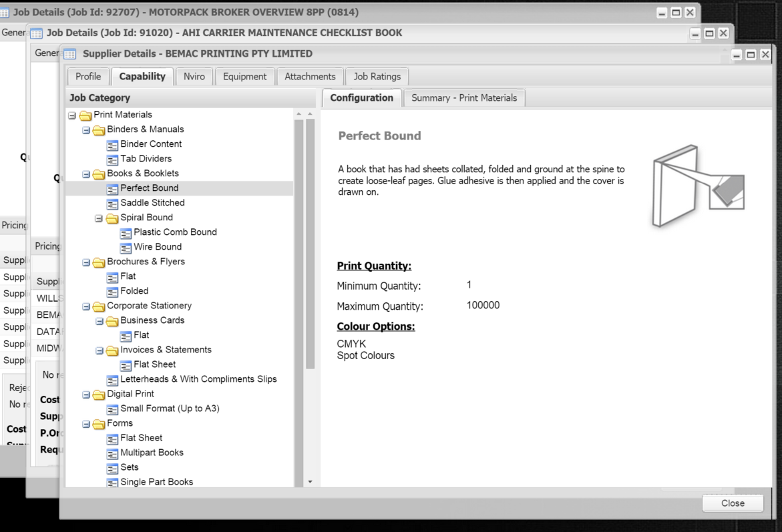This screenshot has height=532, width=782.
Task: Maximize the Supplier Details window
Action: click(751, 55)
